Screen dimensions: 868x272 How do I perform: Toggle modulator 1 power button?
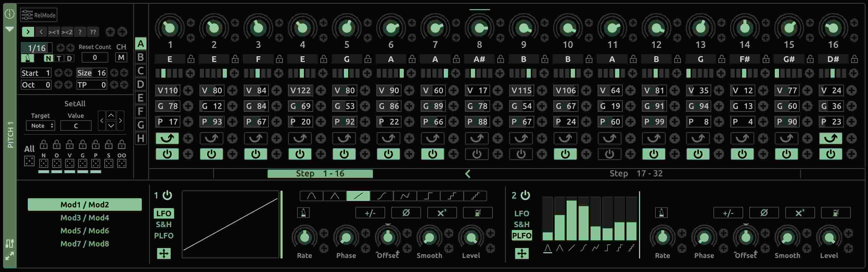(167, 195)
